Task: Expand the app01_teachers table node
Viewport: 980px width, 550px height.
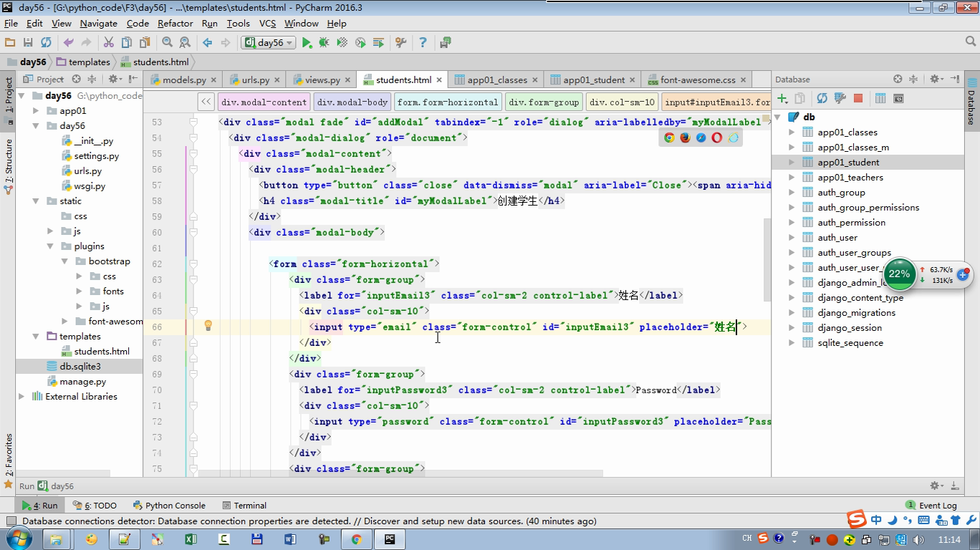Action: (792, 178)
